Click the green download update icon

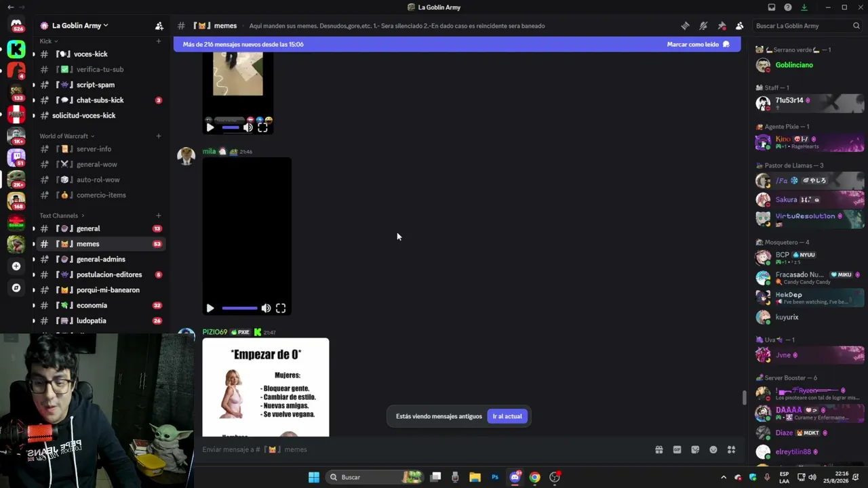(x=804, y=7)
